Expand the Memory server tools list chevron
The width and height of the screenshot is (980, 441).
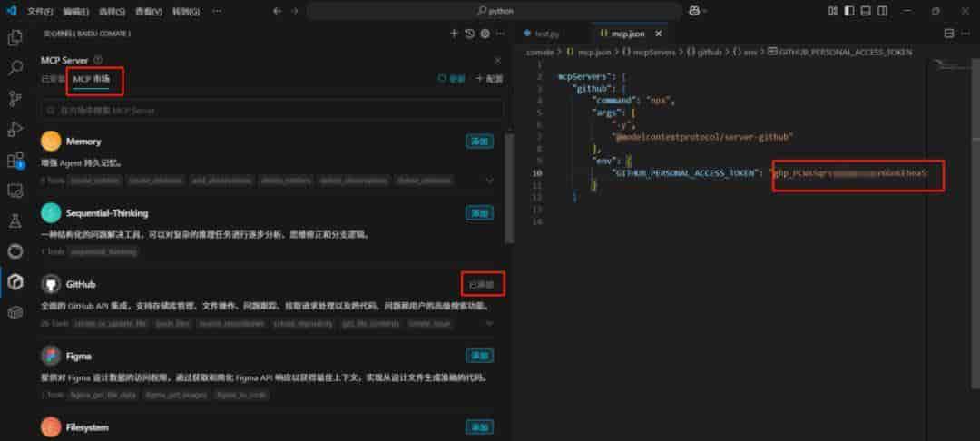[489, 180]
